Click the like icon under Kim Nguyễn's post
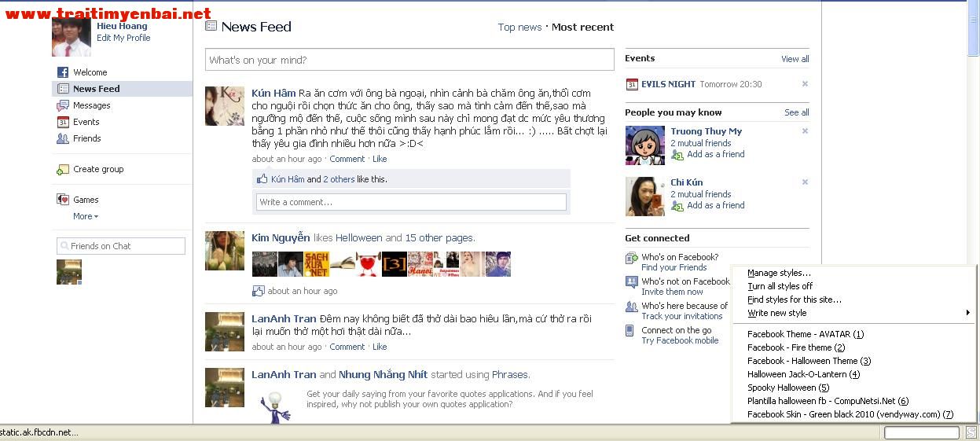Viewport: 980px width, 441px height. click(x=258, y=291)
